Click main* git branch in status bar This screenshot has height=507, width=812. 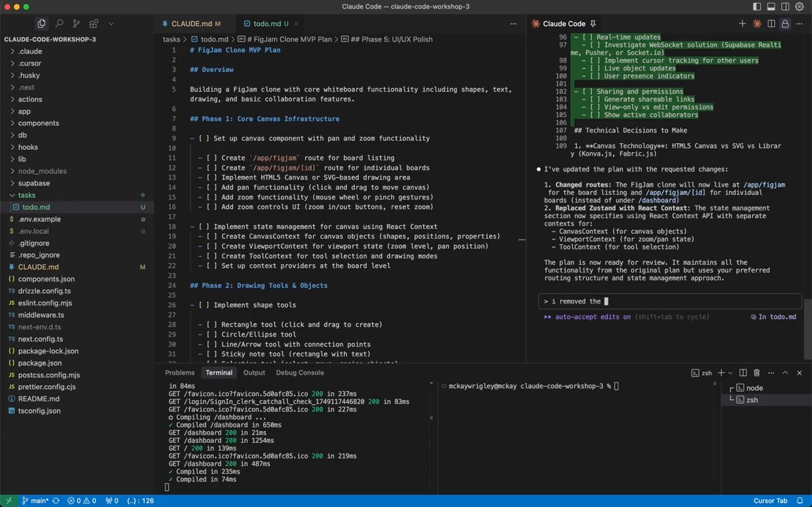[x=35, y=501]
